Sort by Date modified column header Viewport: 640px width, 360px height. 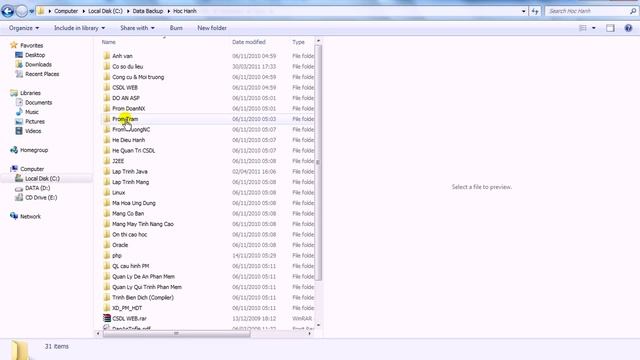point(249,42)
